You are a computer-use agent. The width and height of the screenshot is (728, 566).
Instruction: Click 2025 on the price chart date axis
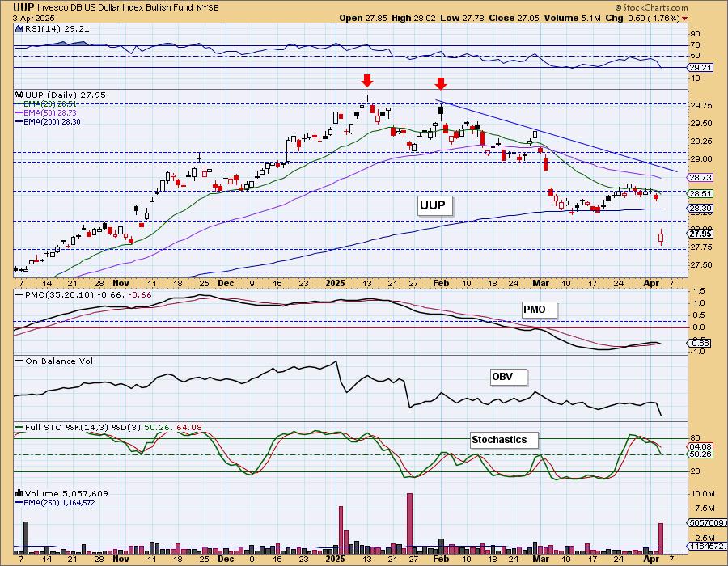[x=335, y=284]
